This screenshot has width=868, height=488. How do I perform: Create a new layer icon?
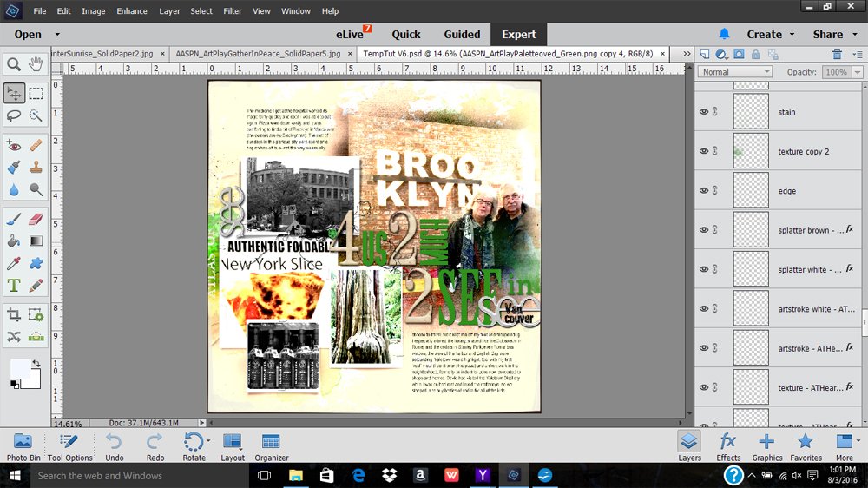pyautogui.click(x=705, y=55)
